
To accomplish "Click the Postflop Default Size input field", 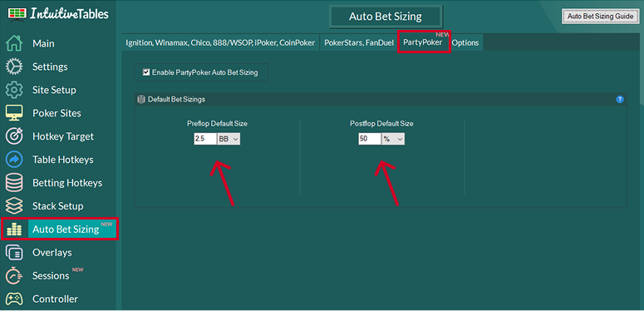I will point(370,139).
